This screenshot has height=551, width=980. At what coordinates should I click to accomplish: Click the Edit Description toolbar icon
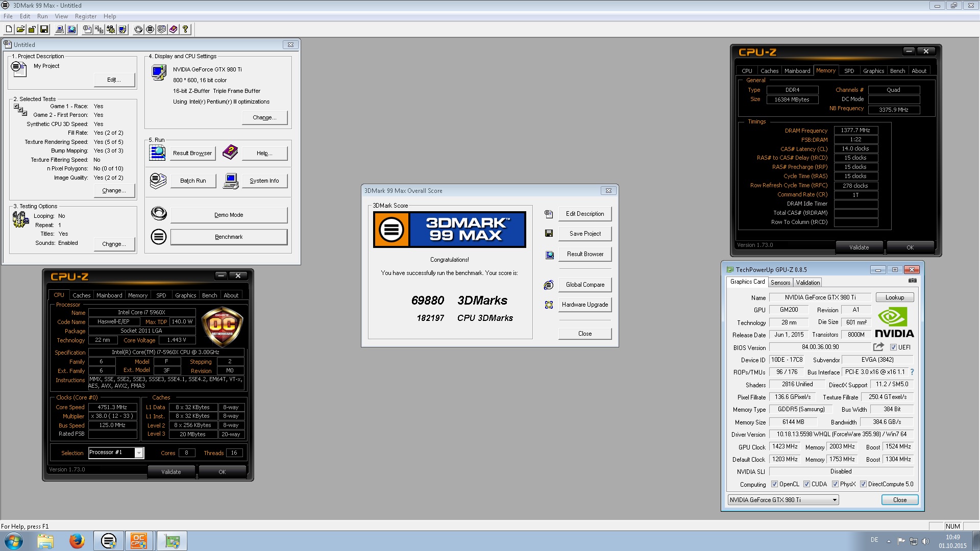[x=87, y=29]
